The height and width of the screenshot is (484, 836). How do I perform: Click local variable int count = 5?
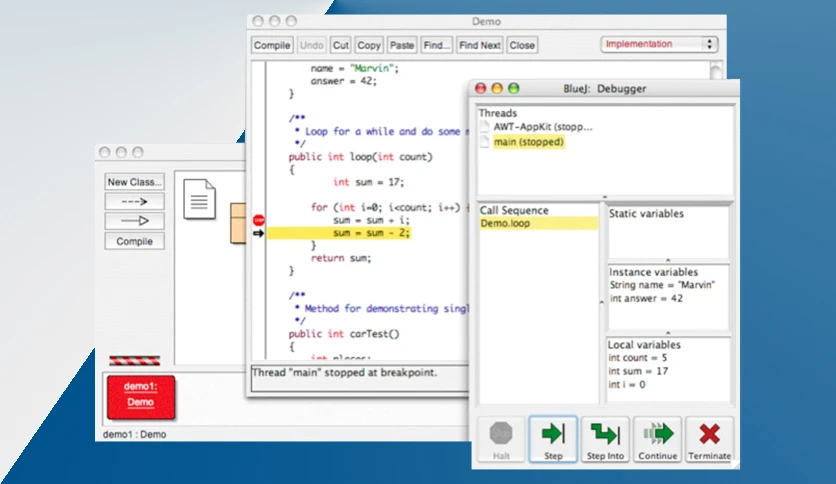[x=637, y=358]
